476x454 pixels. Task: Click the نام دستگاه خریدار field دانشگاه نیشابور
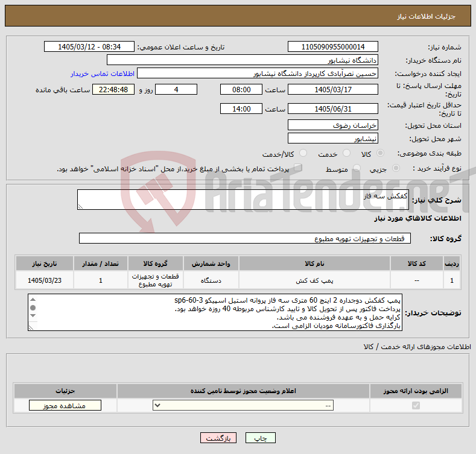[243, 60]
